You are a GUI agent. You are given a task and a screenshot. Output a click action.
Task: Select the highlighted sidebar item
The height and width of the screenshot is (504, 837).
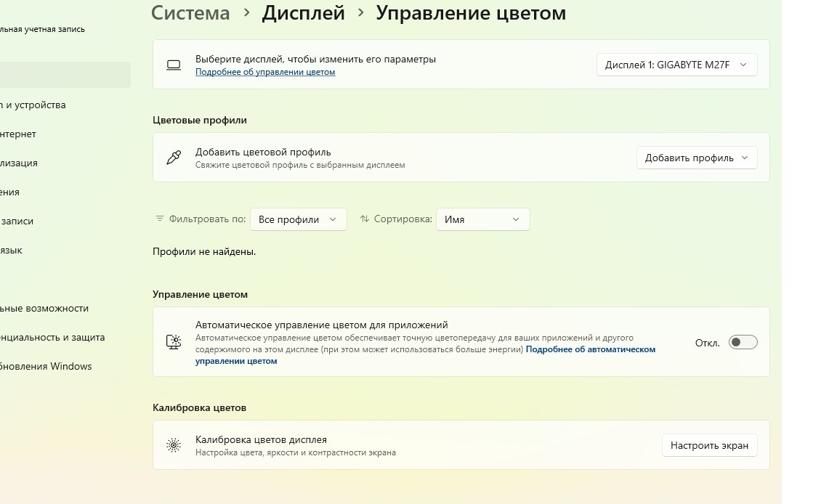64,75
